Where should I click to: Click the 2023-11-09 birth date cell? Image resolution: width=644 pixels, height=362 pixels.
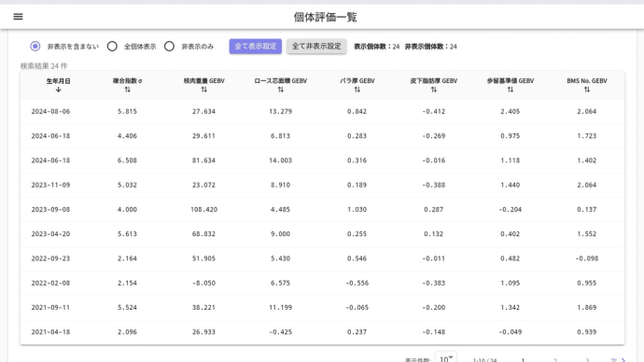51,185
